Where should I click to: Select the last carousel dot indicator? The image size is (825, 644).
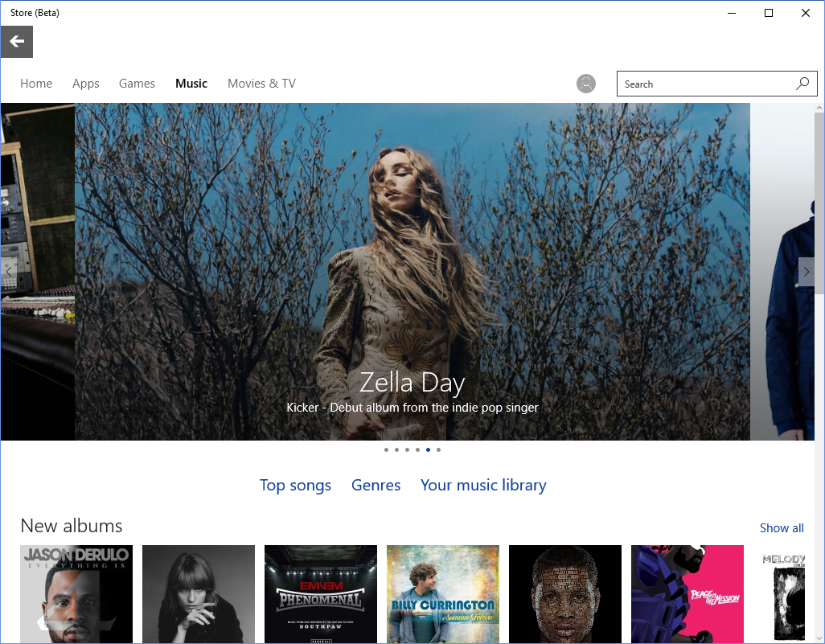coord(438,449)
